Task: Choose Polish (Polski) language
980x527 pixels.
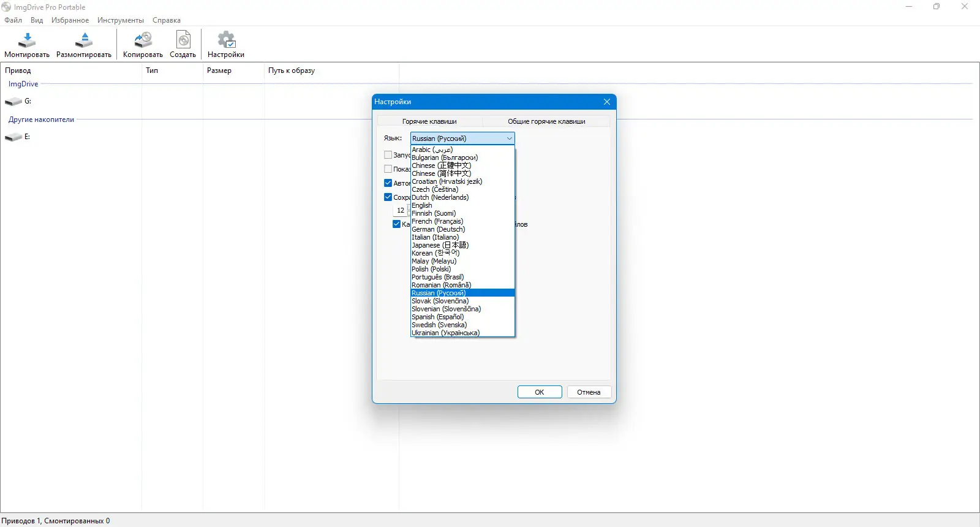Action: pos(462,269)
